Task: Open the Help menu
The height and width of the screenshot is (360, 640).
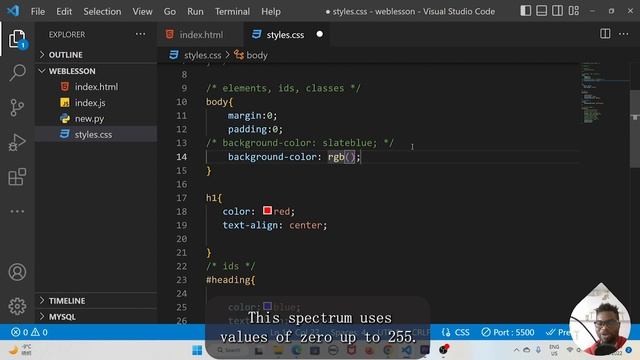Action: (x=271, y=11)
